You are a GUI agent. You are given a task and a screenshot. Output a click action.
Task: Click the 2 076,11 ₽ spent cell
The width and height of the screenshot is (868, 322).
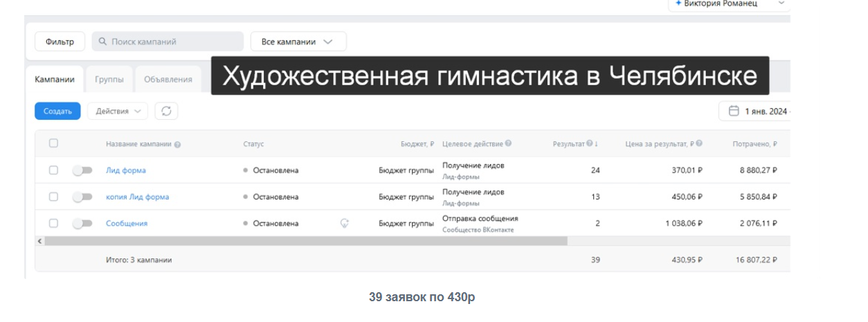758,223
